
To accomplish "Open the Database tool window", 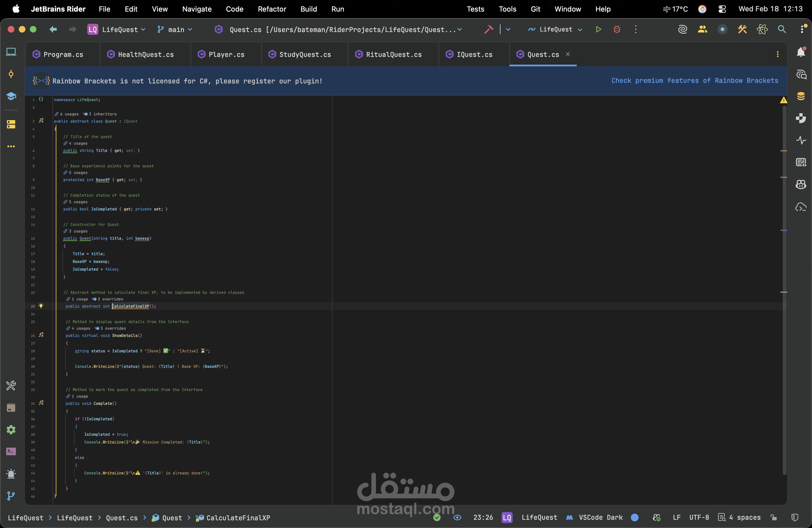I will pyautogui.click(x=801, y=96).
